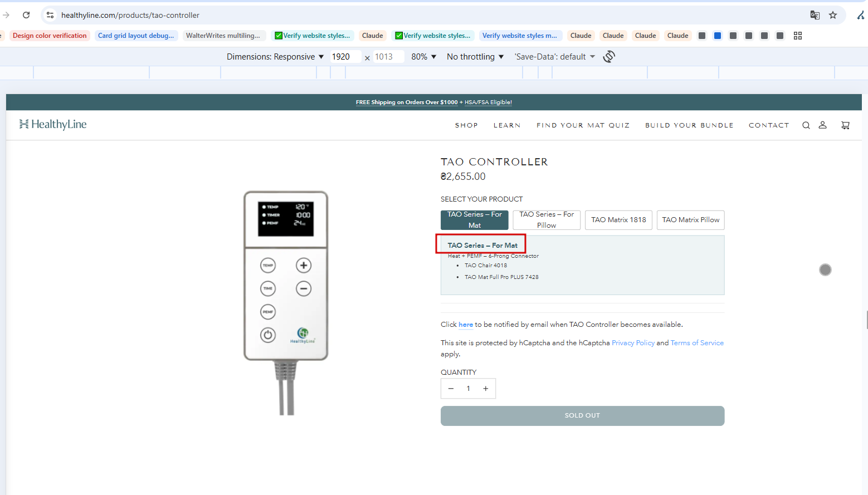Select the blue square tab group icon

718,36
